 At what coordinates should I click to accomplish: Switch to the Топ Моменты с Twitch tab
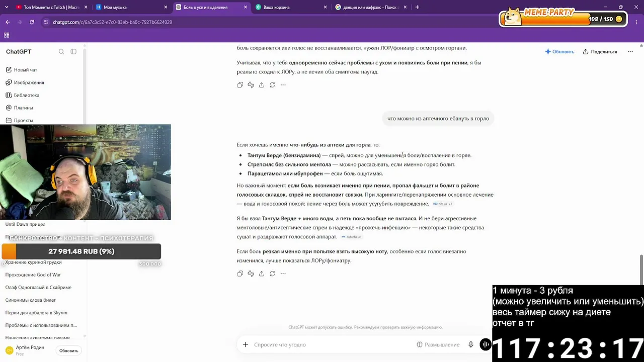pos(48,7)
